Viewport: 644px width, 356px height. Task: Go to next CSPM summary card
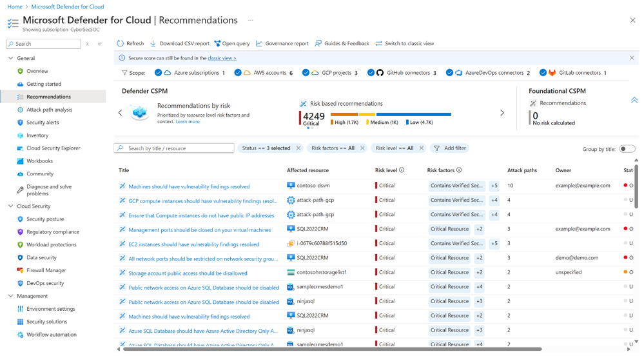coord(502,113)
